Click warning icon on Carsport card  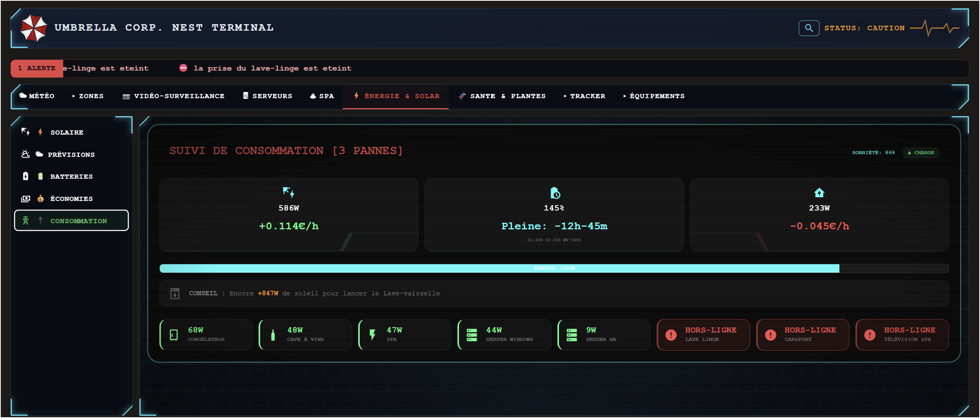[770, 335]
